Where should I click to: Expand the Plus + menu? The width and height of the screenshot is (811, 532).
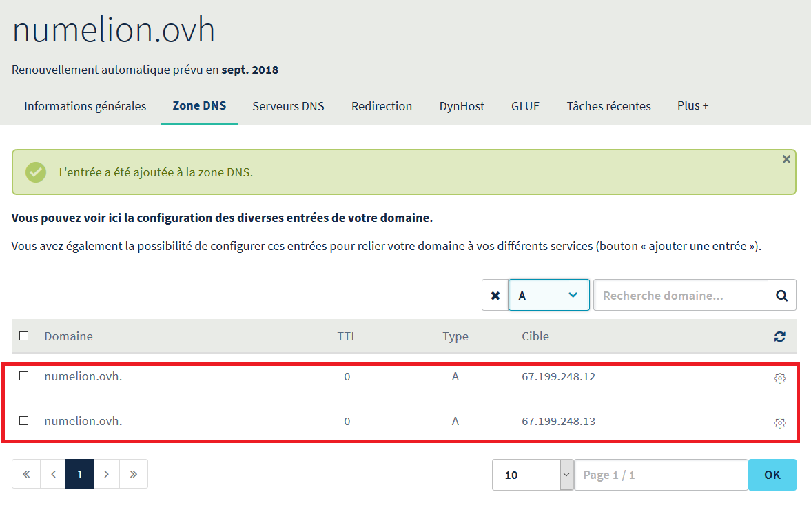tap(692, 105)
